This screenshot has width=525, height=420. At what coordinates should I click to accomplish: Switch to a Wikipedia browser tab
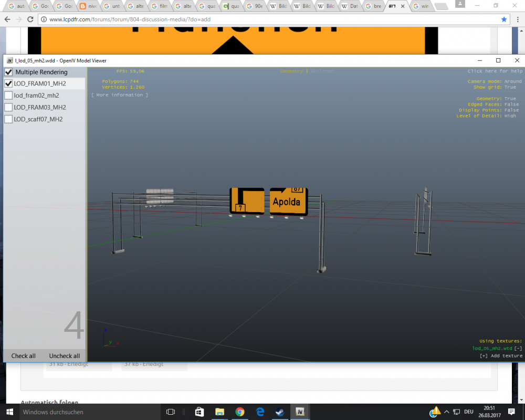(278, 6)
